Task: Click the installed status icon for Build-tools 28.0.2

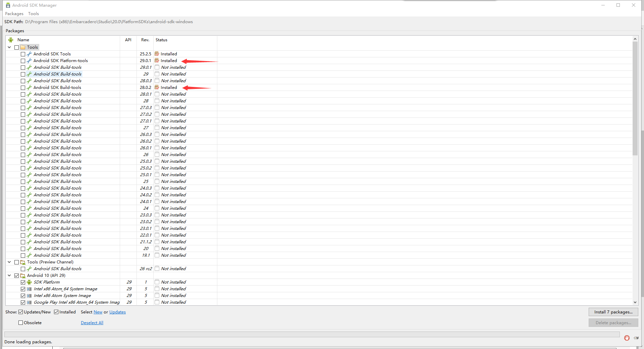Action: click(x=157, y=88)
